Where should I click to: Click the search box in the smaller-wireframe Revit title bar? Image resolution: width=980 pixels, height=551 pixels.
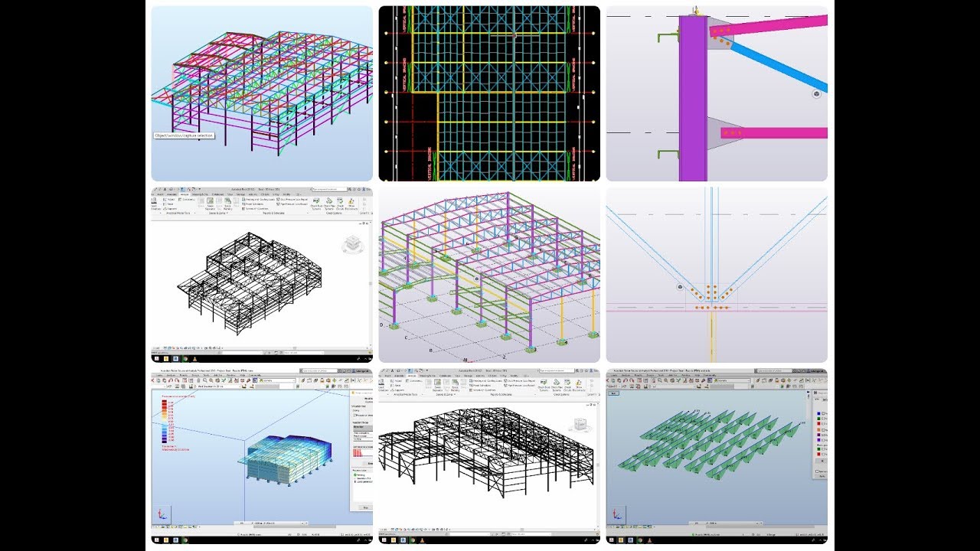(329, 189)
